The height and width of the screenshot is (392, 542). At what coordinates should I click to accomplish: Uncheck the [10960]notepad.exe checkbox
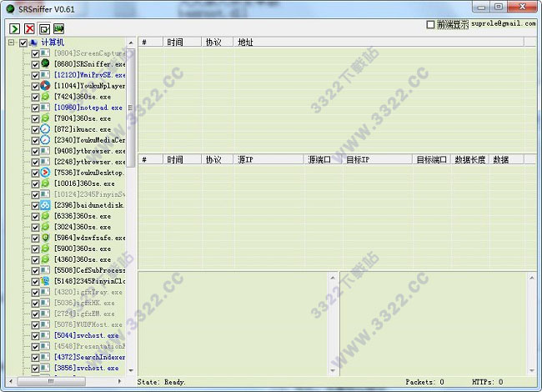[x=35, y=108]
